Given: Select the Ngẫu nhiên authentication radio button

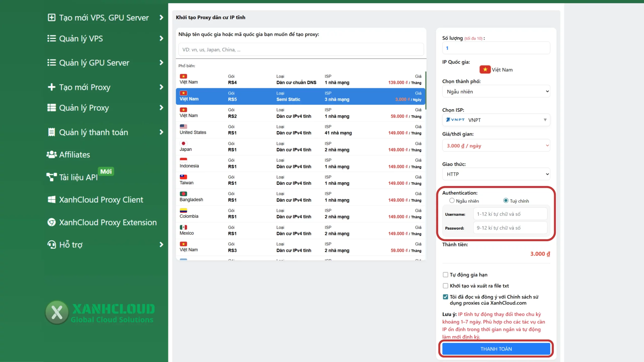Looking at the screenshot, I should pos(452,201).
